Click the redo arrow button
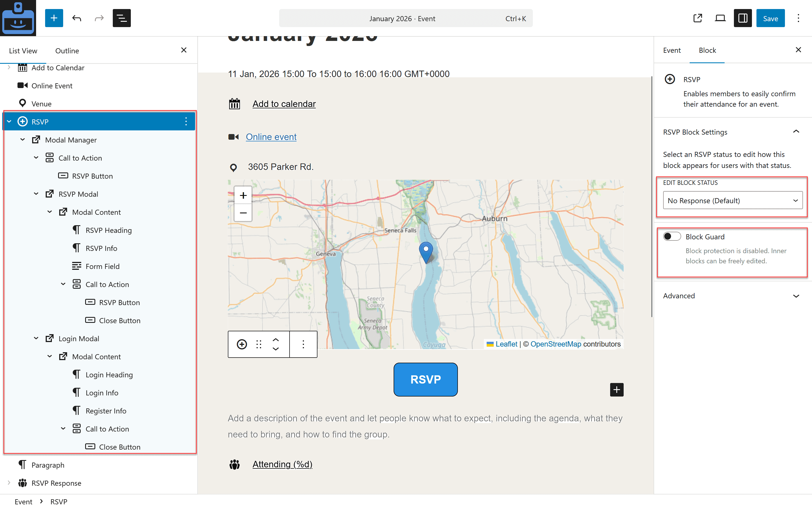The height and width of the screenshot is (508, 812). [x=99, y=18]
